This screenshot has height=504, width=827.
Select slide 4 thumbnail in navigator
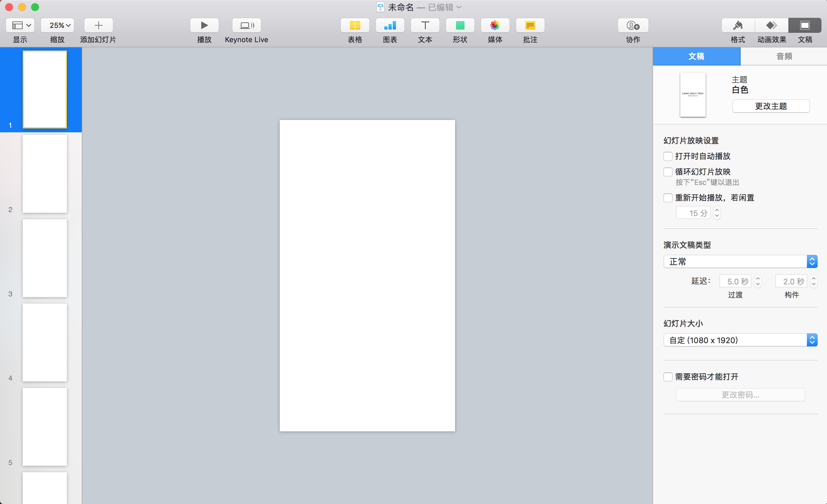tap(45, 343)
